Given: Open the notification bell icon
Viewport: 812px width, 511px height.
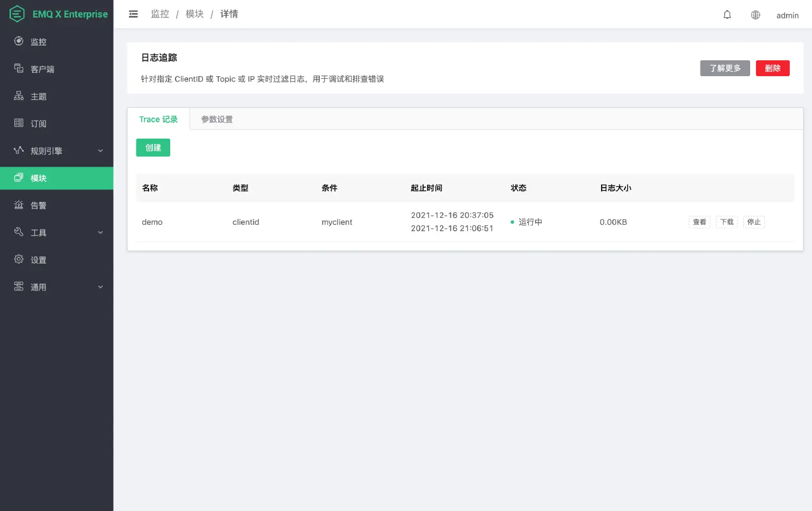Looking at the screenshot, I should coord(727,14).
